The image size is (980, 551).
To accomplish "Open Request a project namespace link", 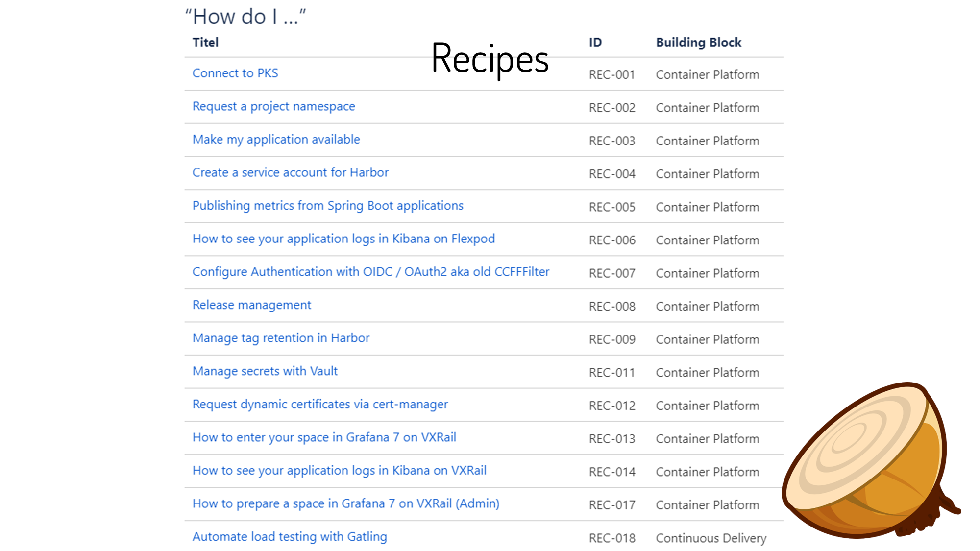I will tap(273, 106).
